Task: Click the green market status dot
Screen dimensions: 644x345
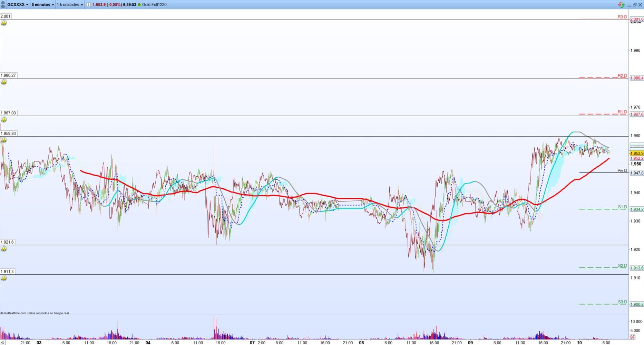Action: pyautogui.click(x=139, y=4)
